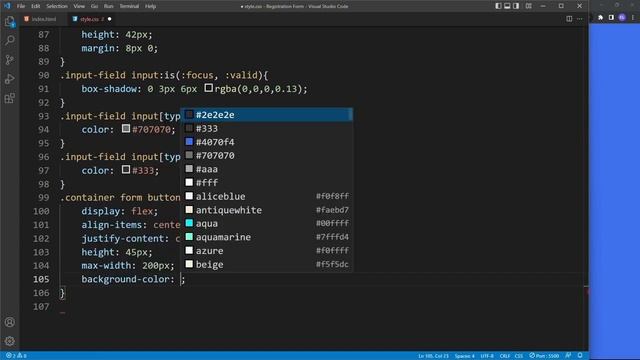Select #fff suggestion in autocomplete list
640x360 pixels.
(x=267, y=183)
